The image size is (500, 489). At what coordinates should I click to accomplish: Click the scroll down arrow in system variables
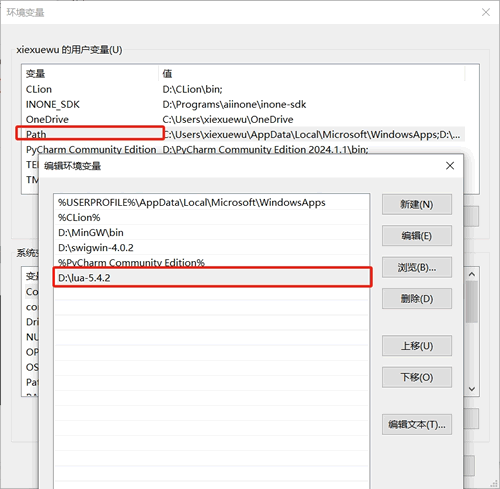coord(472,389)
